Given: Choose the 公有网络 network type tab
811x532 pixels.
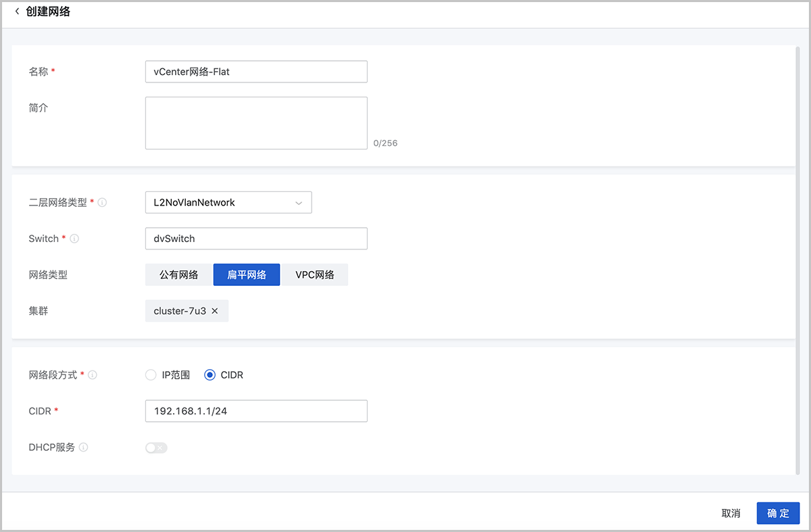Looking at the screenshot, I should point(178,275).
